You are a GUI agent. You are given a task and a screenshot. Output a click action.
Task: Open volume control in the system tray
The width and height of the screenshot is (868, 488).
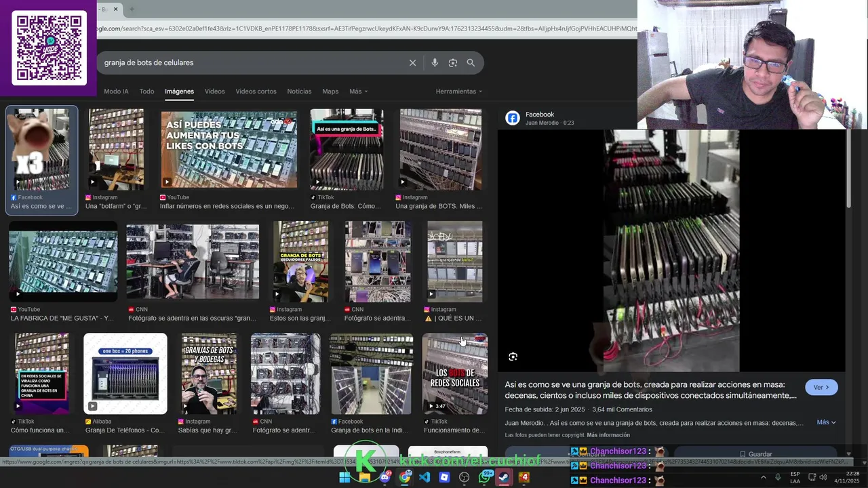pyautogui.click(x=823, y=477)
